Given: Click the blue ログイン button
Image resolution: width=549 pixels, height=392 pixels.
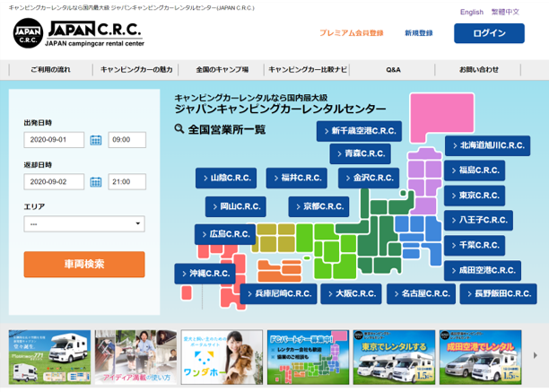Looking at the screenshot, I should pos(489,33).
